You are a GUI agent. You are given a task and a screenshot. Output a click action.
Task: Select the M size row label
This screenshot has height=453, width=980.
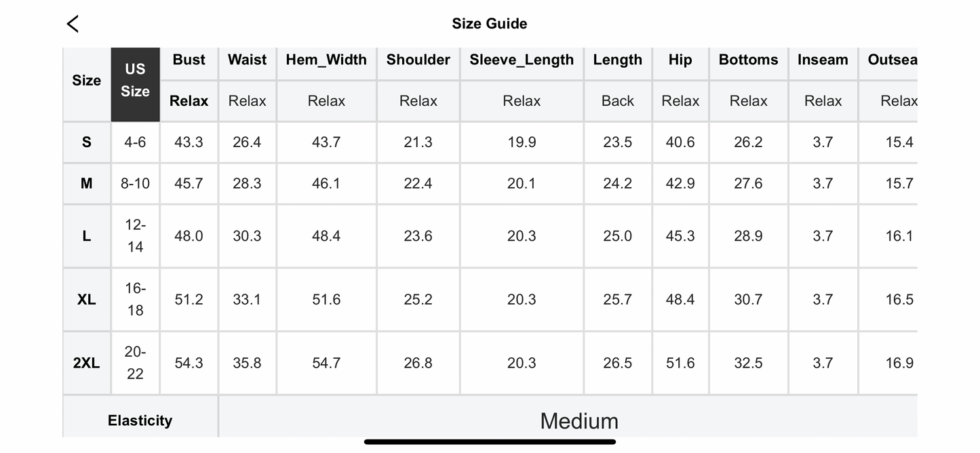tap(87, 184)
